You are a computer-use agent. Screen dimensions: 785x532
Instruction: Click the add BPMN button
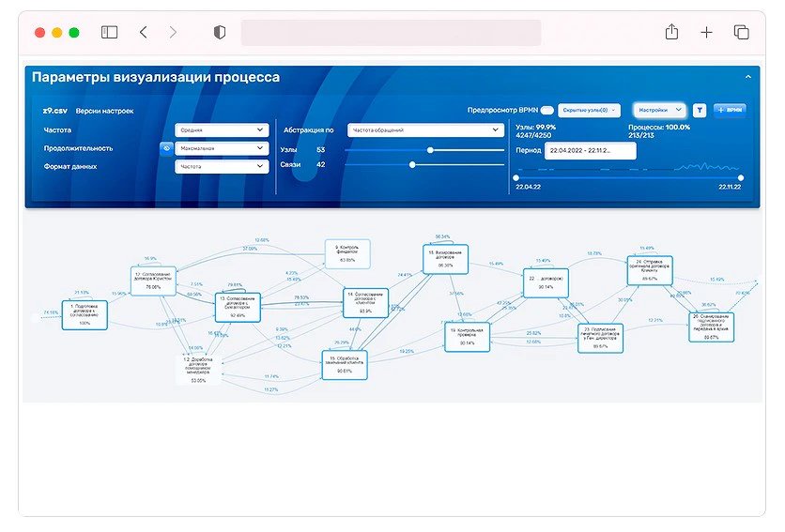coord(730,110)
